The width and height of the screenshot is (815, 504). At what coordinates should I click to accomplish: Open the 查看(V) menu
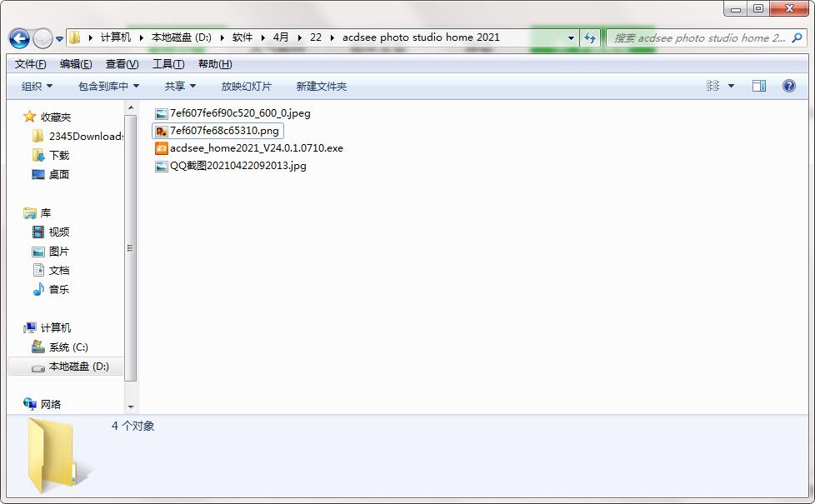pyautogui.click(x=122, y=64)
